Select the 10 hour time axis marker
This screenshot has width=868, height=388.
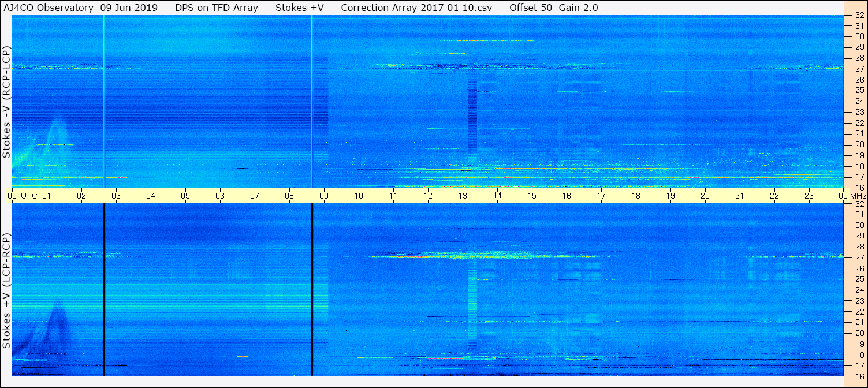click(359, 196)
